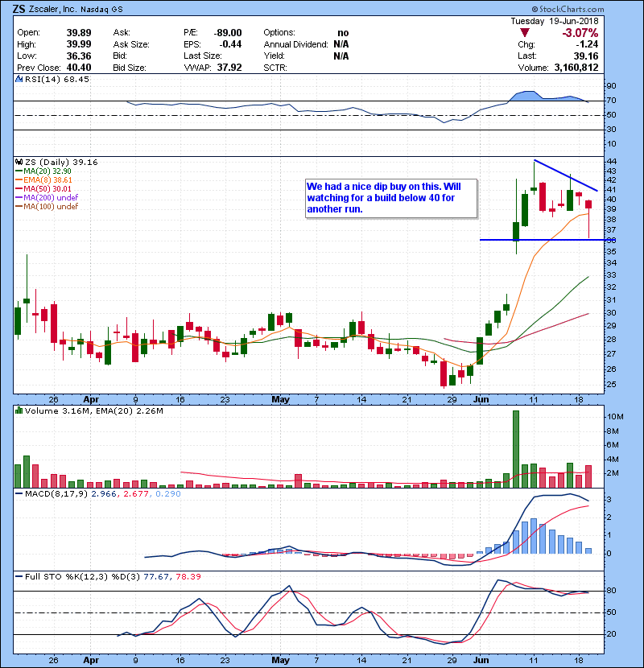Click the Zscaler, Inc. company name
Screen dimensions: 644x668
tap(53, 9)
